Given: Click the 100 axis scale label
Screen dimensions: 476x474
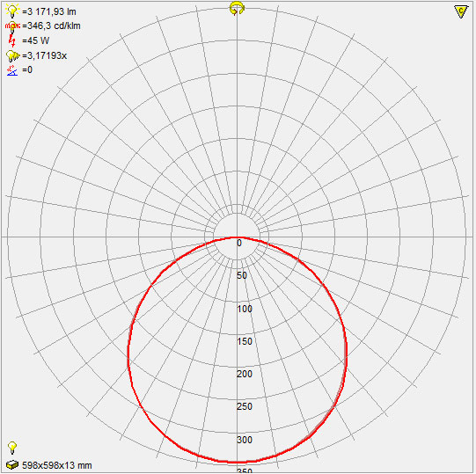Looking at the screenshot, I should pos(245,309).
